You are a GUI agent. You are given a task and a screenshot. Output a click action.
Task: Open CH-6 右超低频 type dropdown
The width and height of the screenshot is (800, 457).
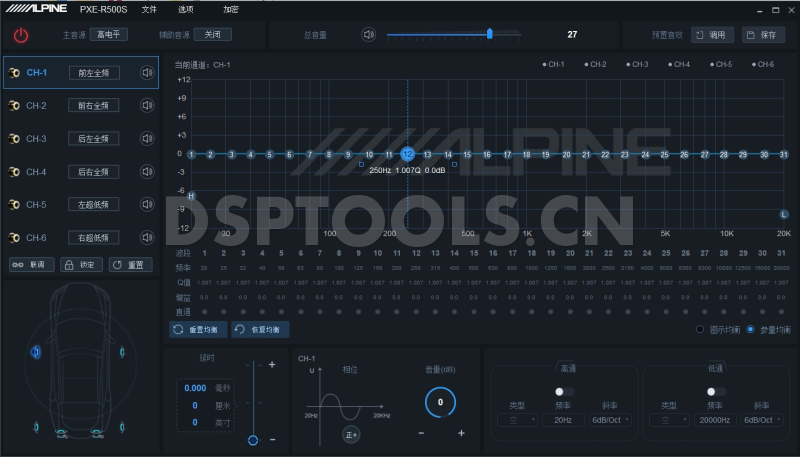[94, 238]
